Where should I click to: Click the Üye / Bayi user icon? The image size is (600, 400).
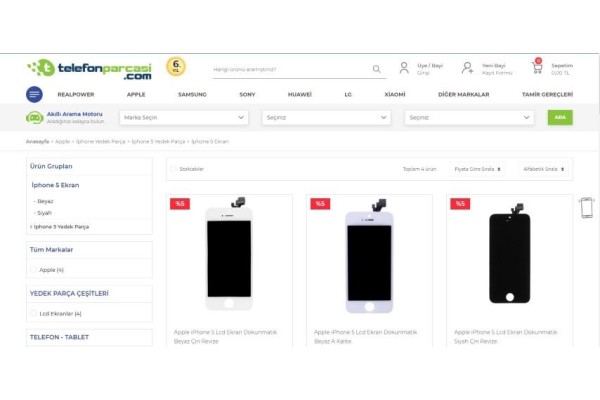coord(404,68)
